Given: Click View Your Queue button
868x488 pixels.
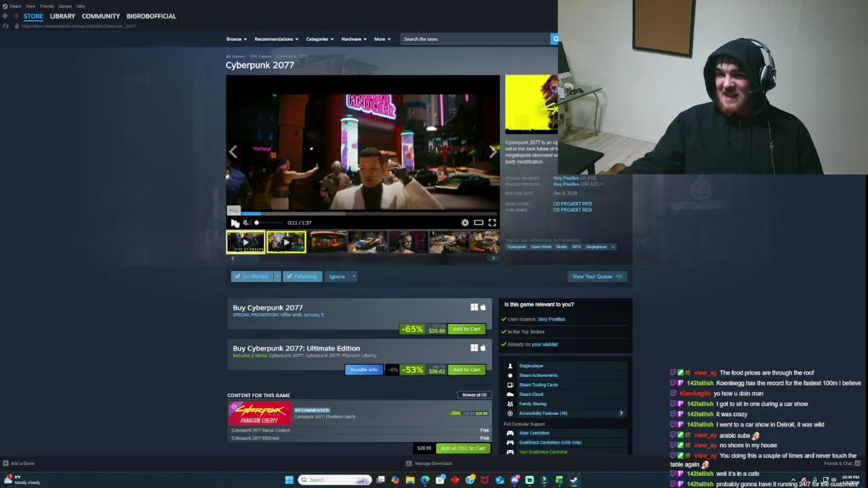Looking at the screenshot, I should tap(597, 276).
